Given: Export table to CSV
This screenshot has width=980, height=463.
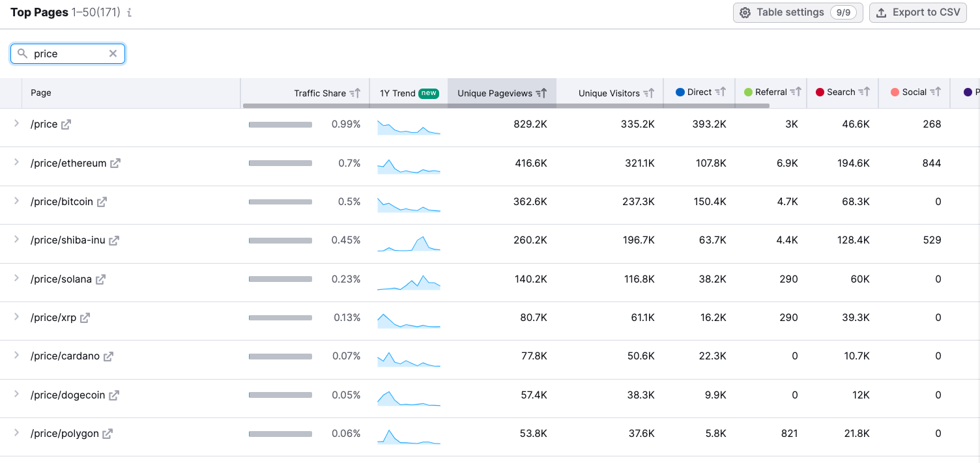Looking at the screenshot, I should [x=918, y=12].
